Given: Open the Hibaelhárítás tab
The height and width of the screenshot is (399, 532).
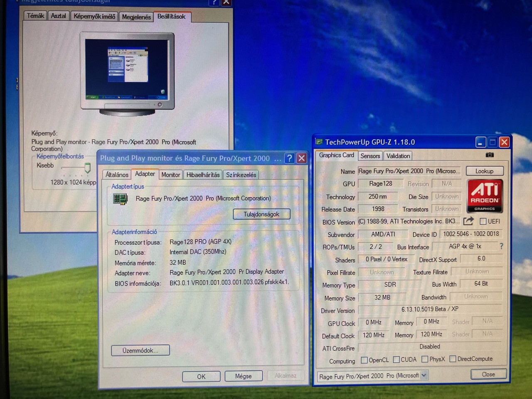Looking at the screenshot, I should click(x=203, y=175).
